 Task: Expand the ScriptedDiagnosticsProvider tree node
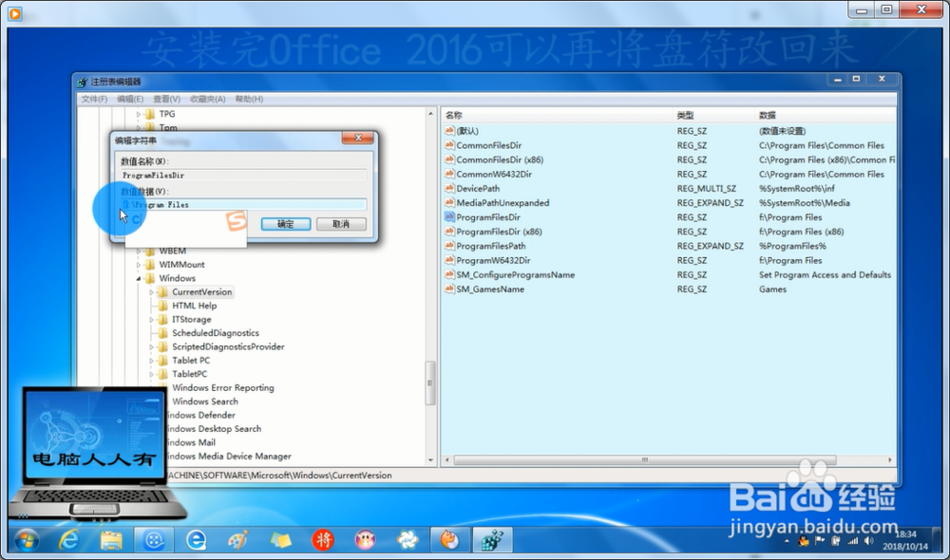coord(151,346)
